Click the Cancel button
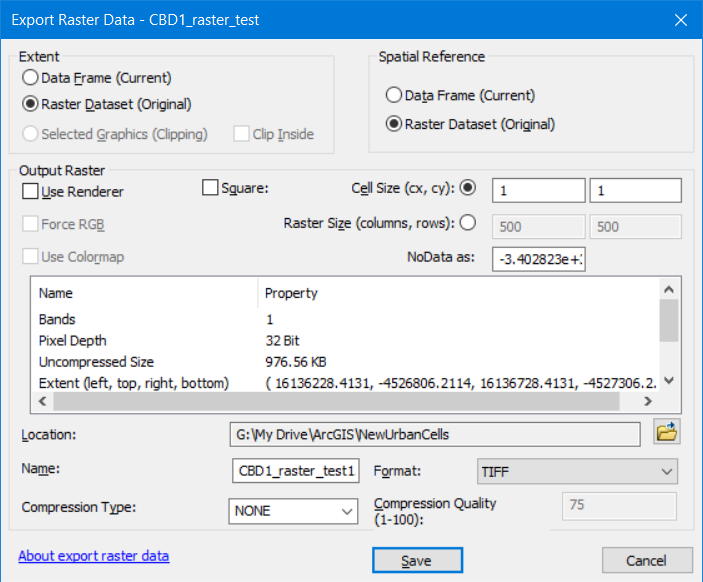 click(x=647, y=560)
